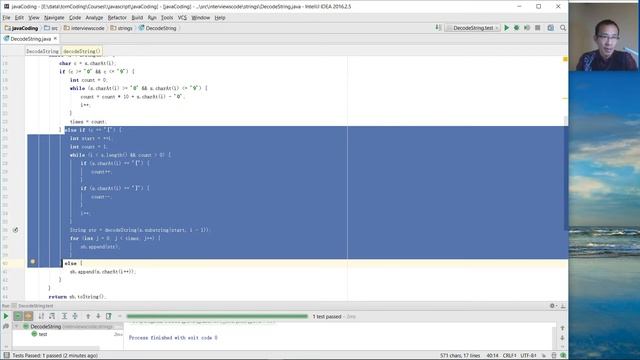Collapse the DecodeString test tree node
Screen dimensions: 640x360
[17, 327]
